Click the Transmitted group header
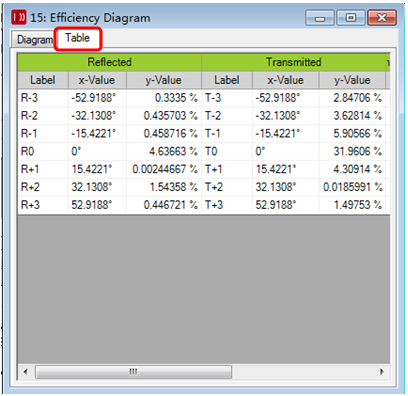Image resolution: width=408 pixels, height=396 pixels. [293, 62]
